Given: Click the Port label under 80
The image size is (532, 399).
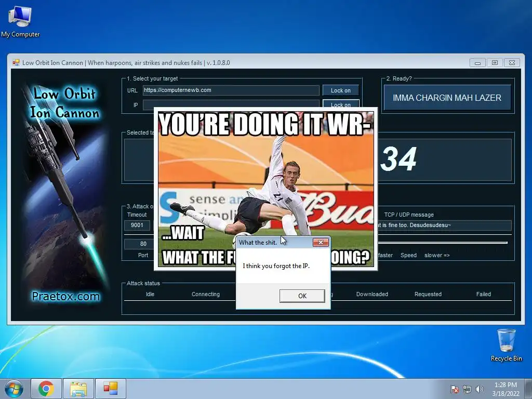Looking at the screenshot, I should (143, 255).
